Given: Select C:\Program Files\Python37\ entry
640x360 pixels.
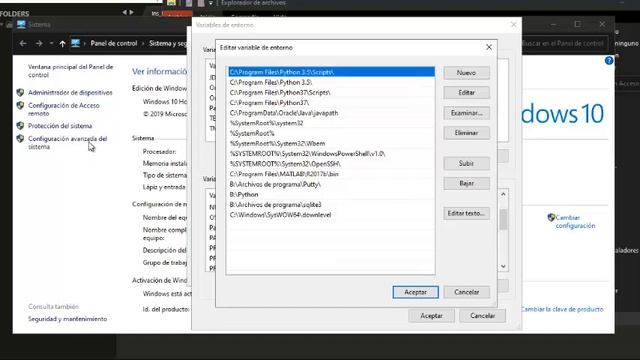Looking at the screenshot, I should click(331, 102).
